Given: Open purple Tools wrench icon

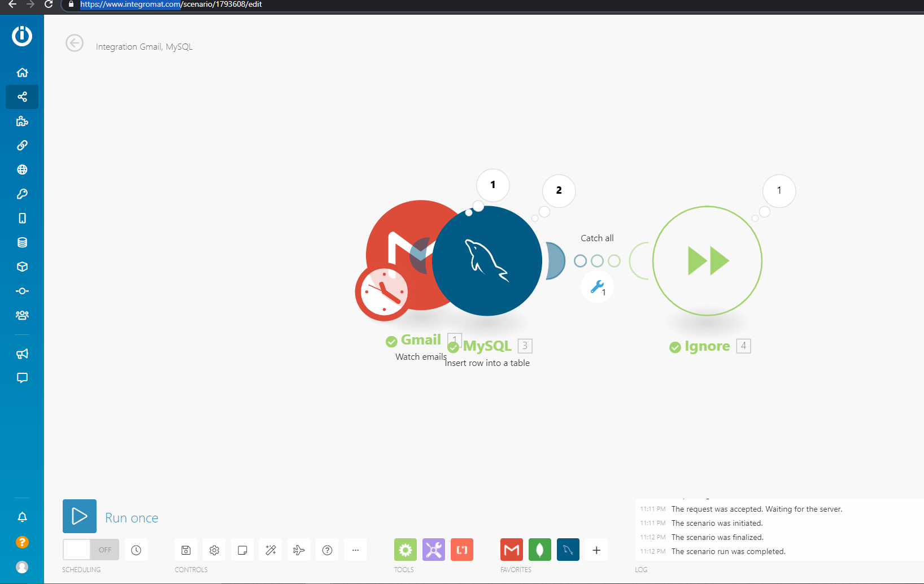Looking at the screenshot, I should [x=434, y=550].
